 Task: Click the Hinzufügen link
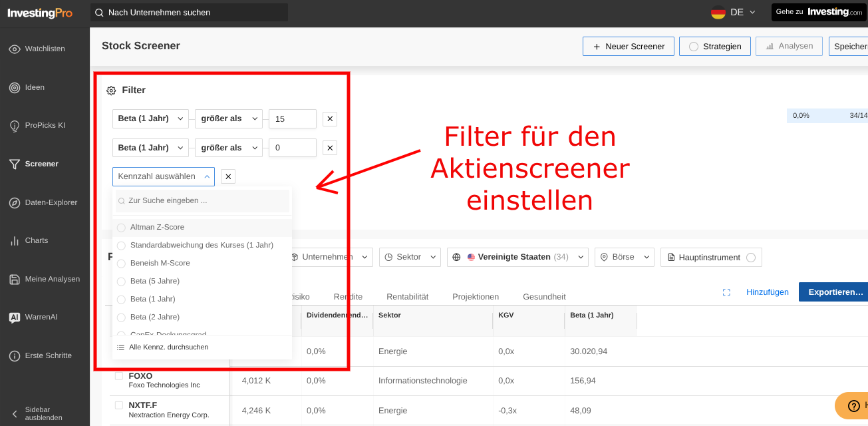[768, 292]
